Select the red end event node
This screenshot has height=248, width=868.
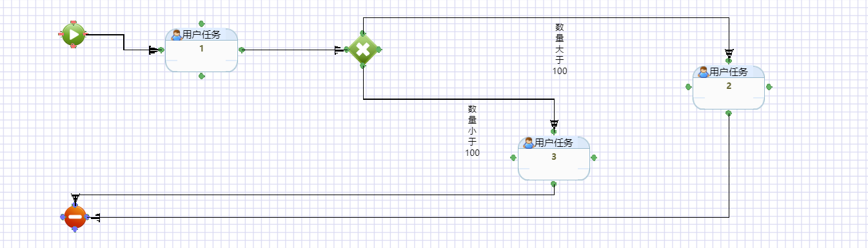point(75,217)
